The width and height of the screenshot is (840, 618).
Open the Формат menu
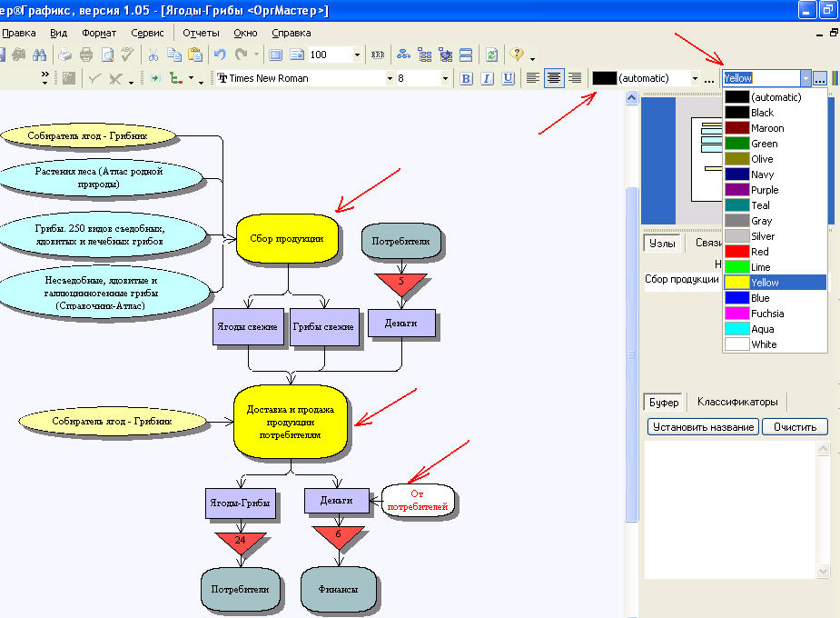99,33
